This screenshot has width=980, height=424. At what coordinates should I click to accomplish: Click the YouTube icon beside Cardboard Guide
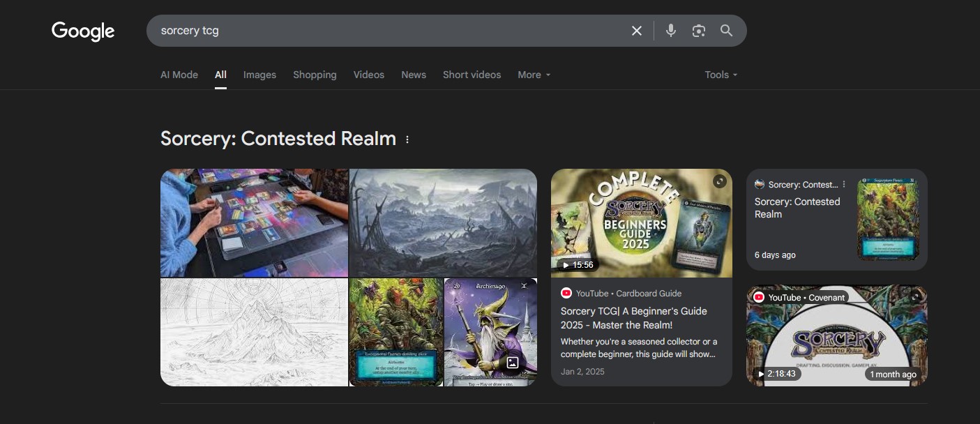[x=566, y=294]
